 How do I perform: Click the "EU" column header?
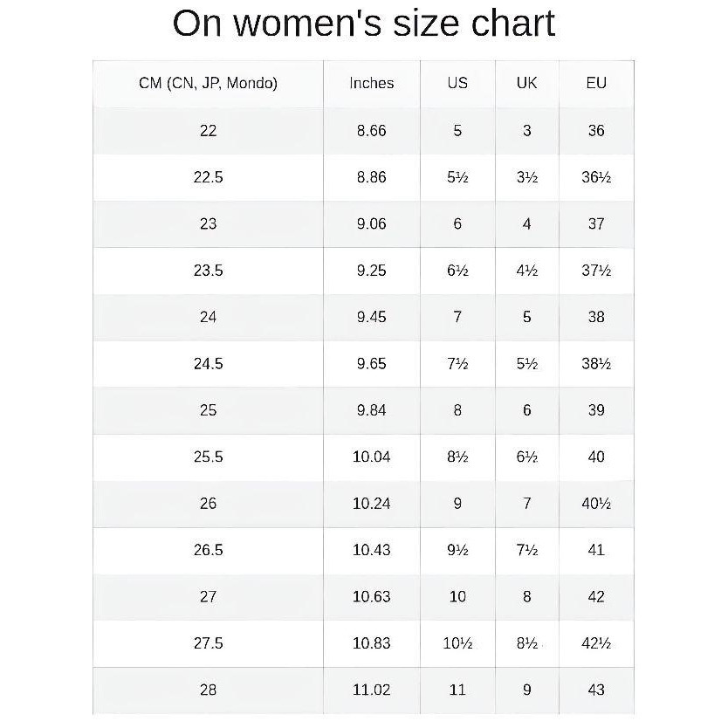point(596,84)
